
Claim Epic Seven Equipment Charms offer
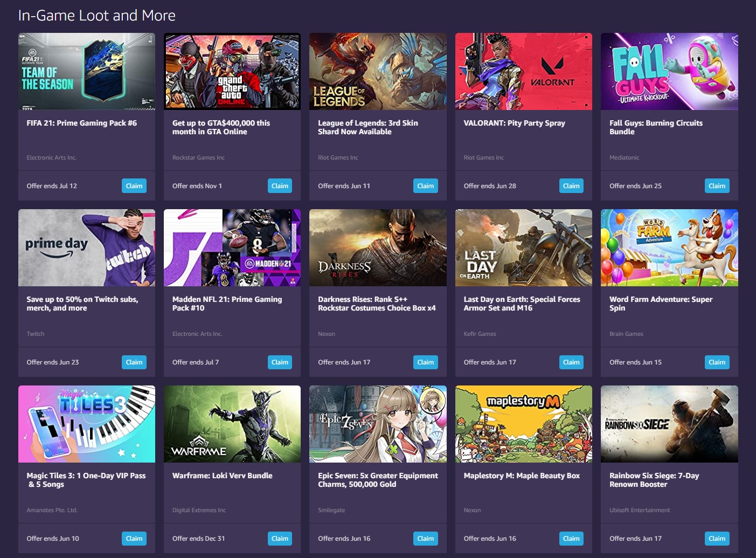click(426, 539)
